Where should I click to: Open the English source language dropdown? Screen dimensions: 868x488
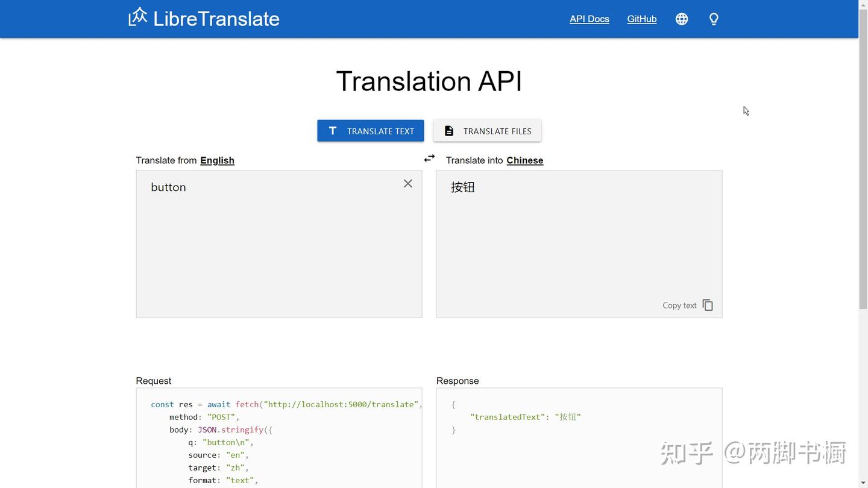coord(217,160)
